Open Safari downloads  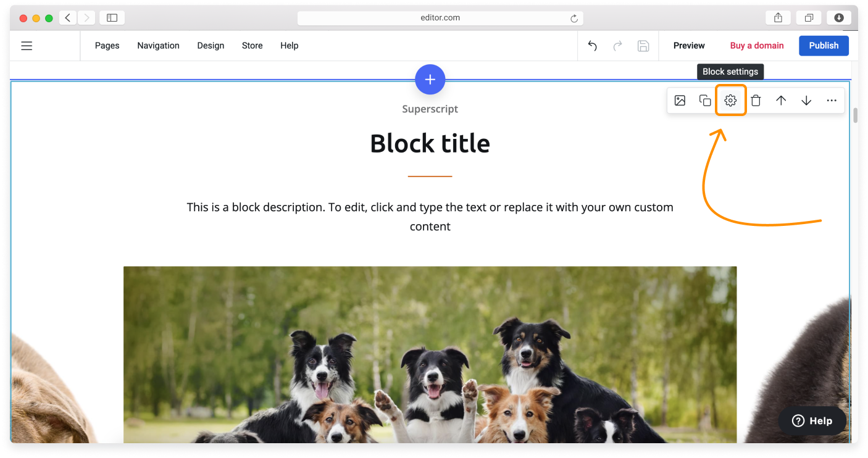coord(839,18)
